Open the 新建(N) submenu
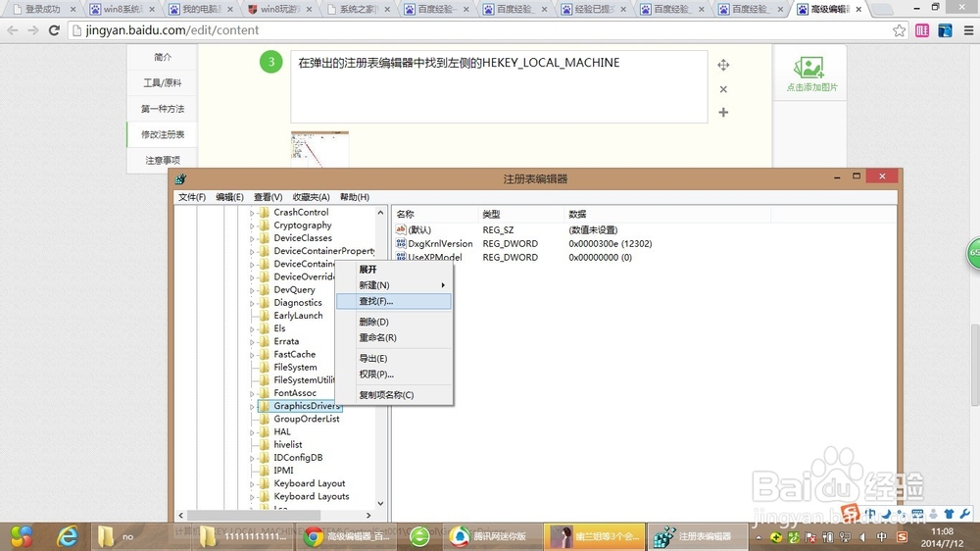 click(393, 285)
